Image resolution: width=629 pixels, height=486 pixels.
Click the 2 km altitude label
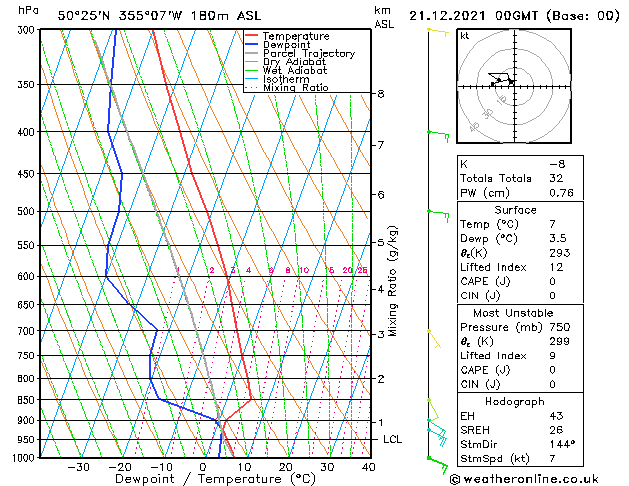[381, 379]
